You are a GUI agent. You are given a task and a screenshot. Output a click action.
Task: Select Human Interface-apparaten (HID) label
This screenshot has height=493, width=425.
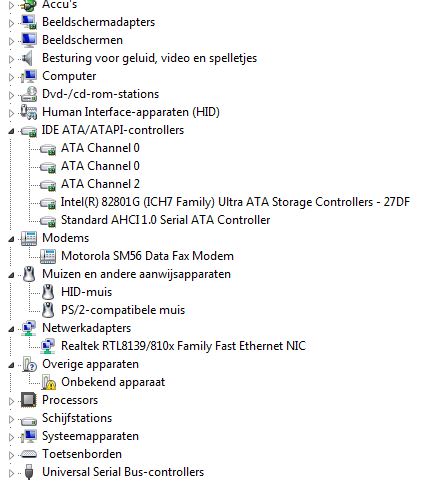(x=131, y=112)
